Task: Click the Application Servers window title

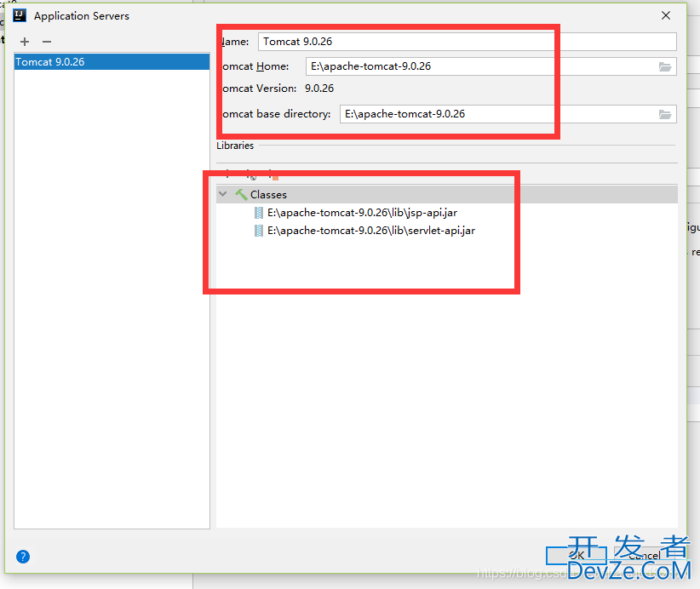Action: click(82, 16)
